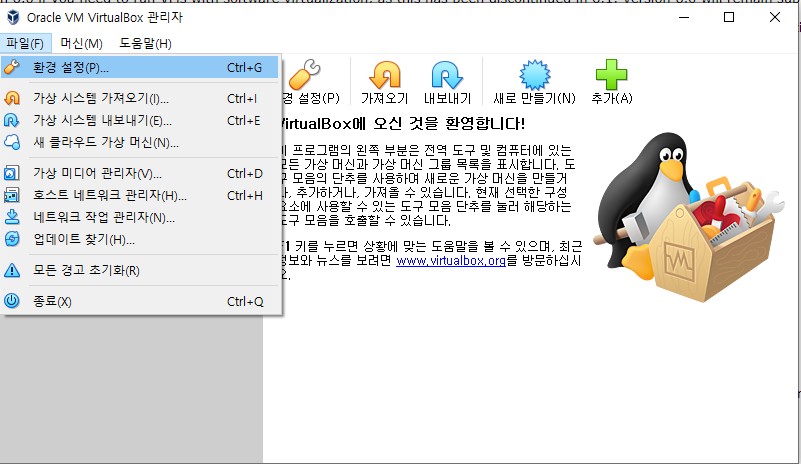Click the 새로 만들기(N) starburst icon
The image size is (801, 464).
[534, 75]
